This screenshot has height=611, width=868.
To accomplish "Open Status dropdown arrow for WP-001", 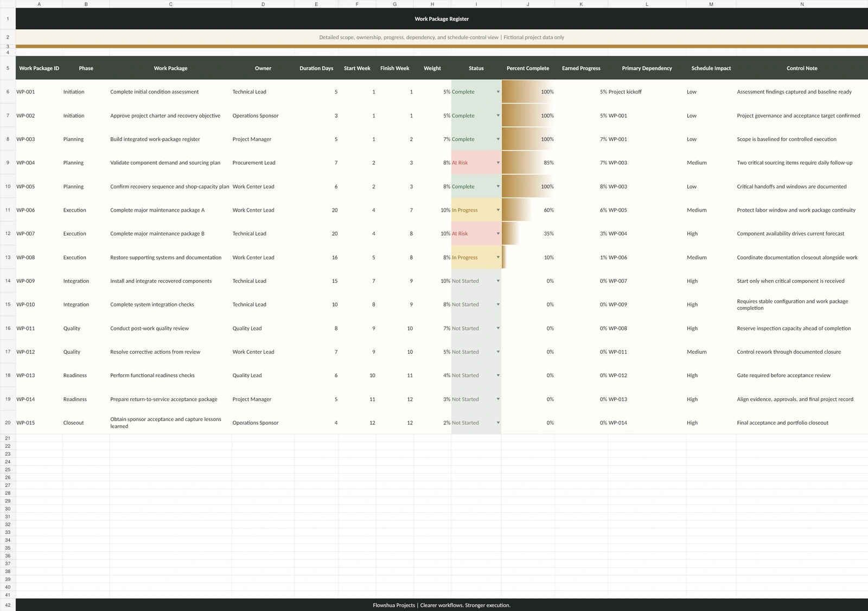I will pyautogui.click(x=498, y=92).
